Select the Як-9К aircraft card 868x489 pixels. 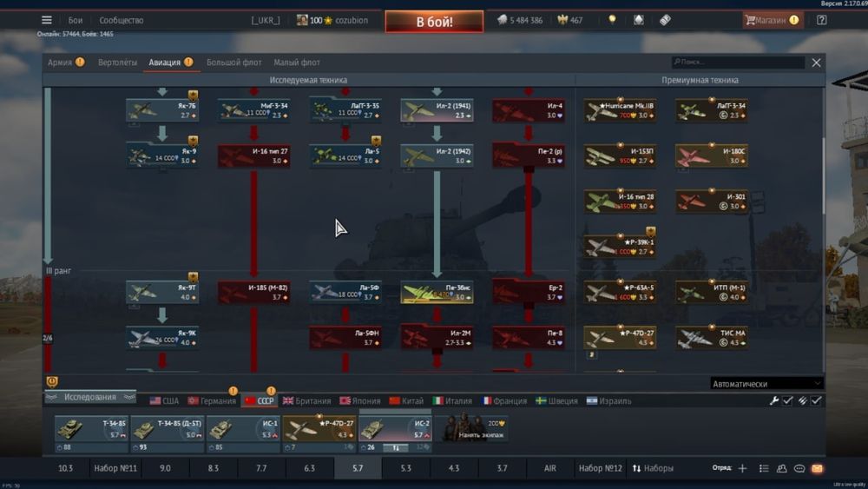pyautogui.click(x=162, y=337)
